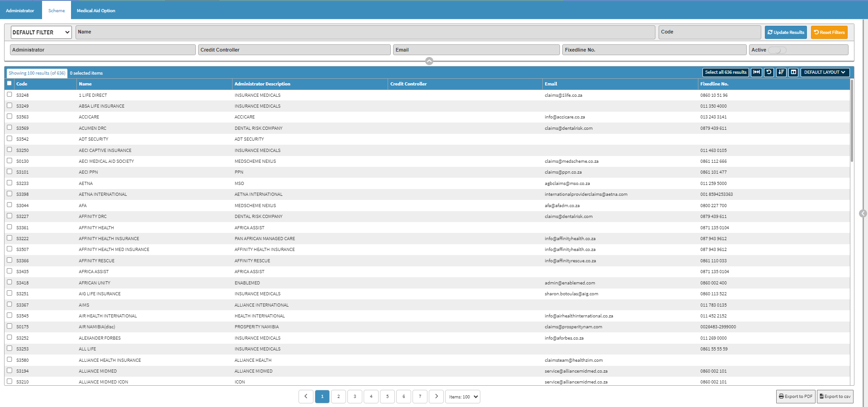This screenshot has width=868, height=407.
Task: Click the reset grid icon
Action: point(768,72)
